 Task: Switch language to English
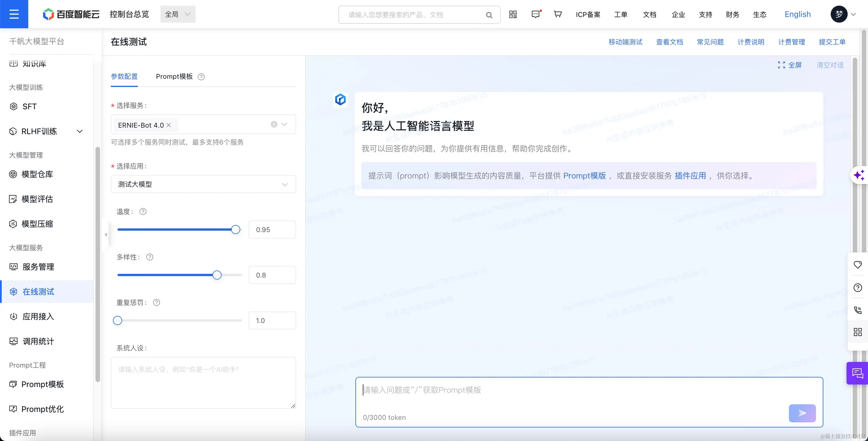pyautogui.click(x=798, y=14)
